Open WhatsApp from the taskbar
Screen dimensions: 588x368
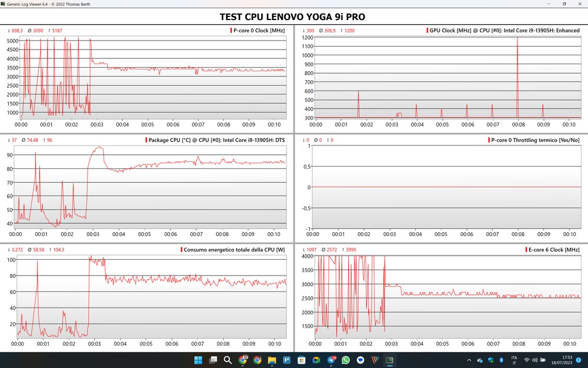tap(346, 360)
